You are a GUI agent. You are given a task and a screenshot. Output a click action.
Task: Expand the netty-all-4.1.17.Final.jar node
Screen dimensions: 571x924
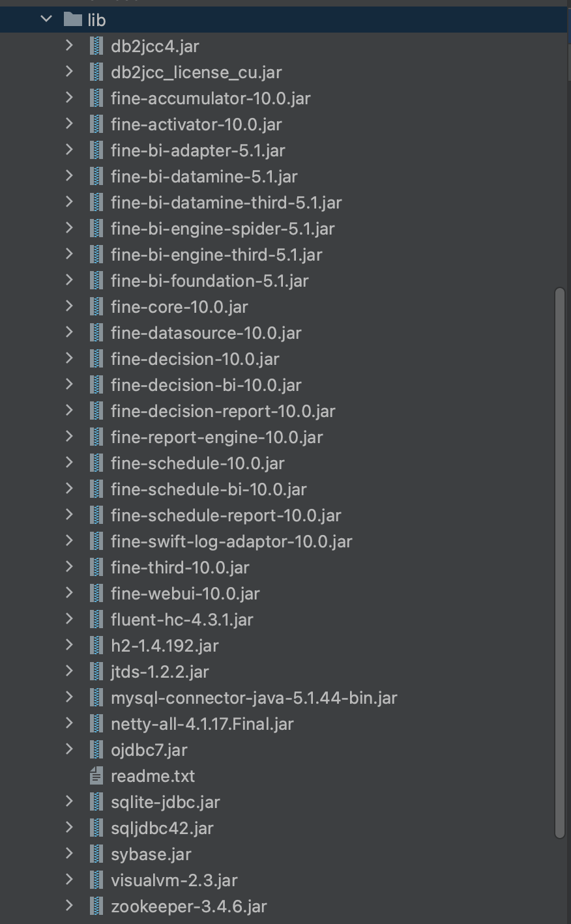(x=69, y=723)
